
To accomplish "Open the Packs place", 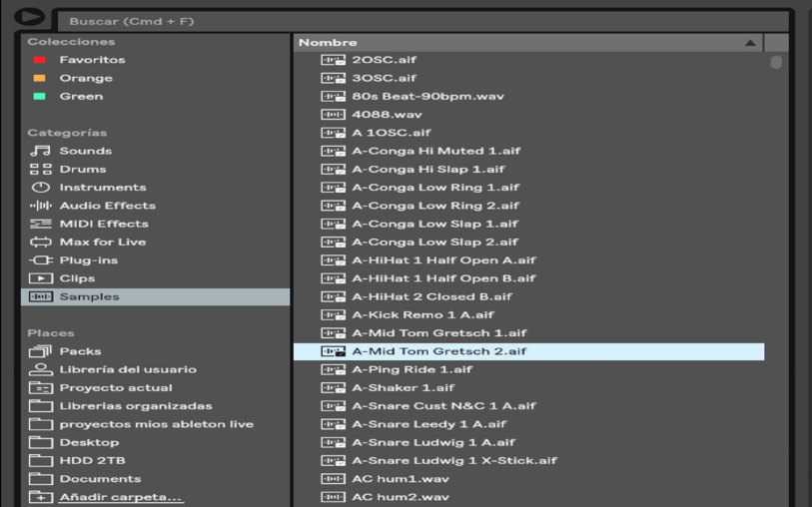I will 79,351.
